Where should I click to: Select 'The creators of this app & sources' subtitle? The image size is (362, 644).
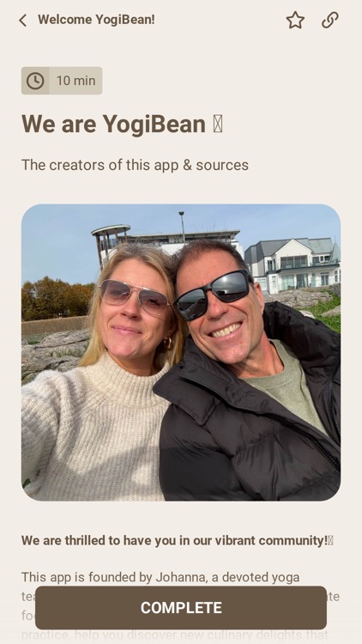[x=135, y=165]
